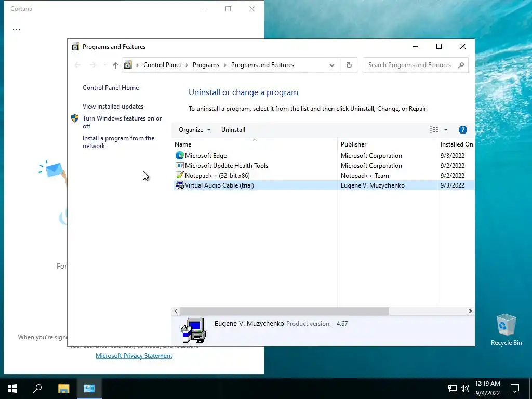Expand chevron after Programs breadcrumb
Image resolution: width=532 pixels, height=399 pixels.
tap(225, 65)
